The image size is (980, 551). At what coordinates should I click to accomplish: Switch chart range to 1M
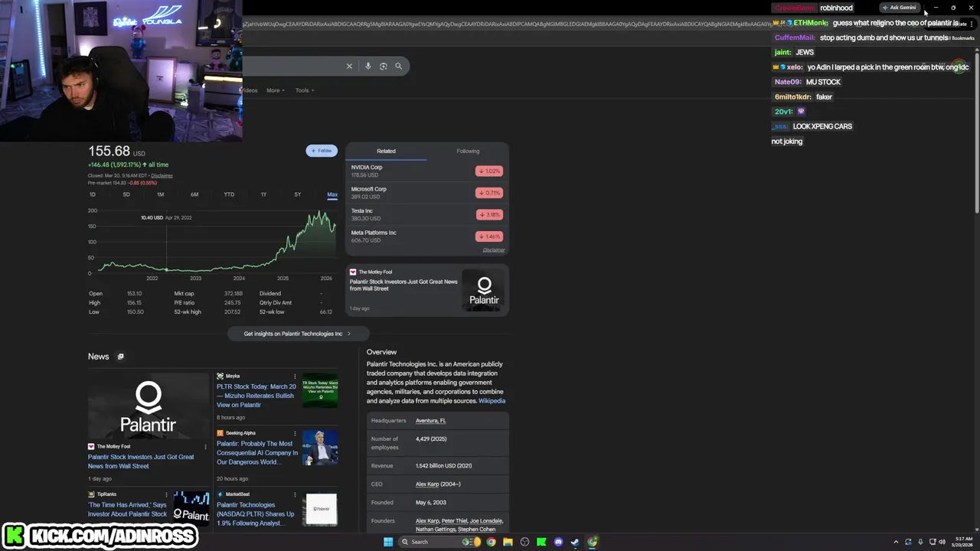point(160,194)
